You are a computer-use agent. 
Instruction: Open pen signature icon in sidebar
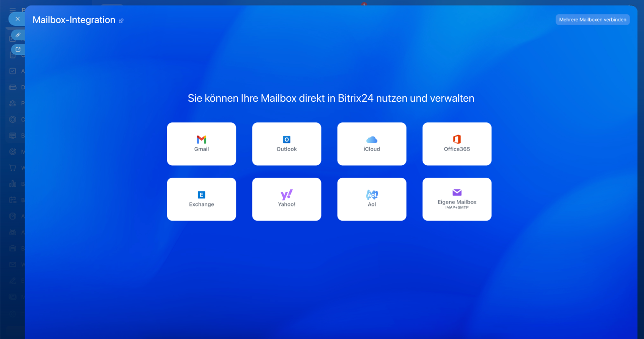click(x=13, y=281)
